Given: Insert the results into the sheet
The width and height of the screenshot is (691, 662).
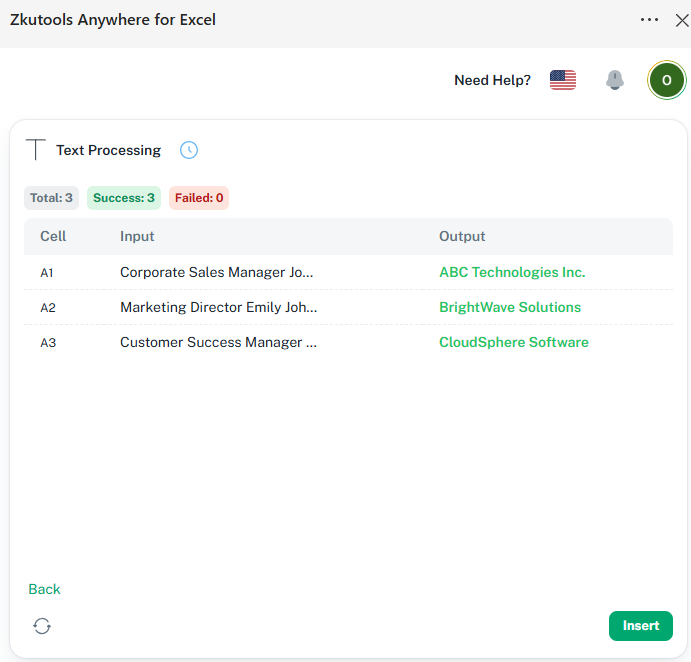Looking at the screenshot, I should pos(641,626).
